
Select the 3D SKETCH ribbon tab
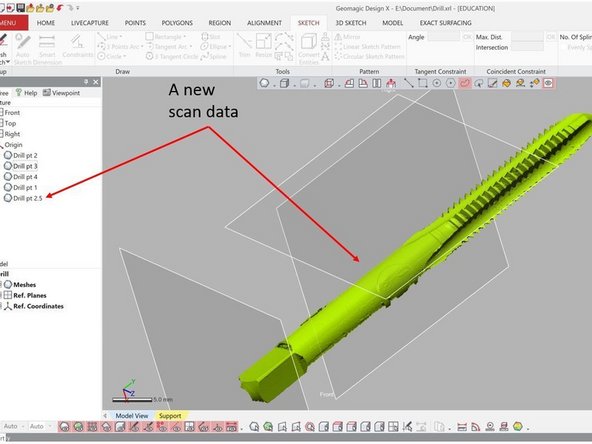click(351, 23)
